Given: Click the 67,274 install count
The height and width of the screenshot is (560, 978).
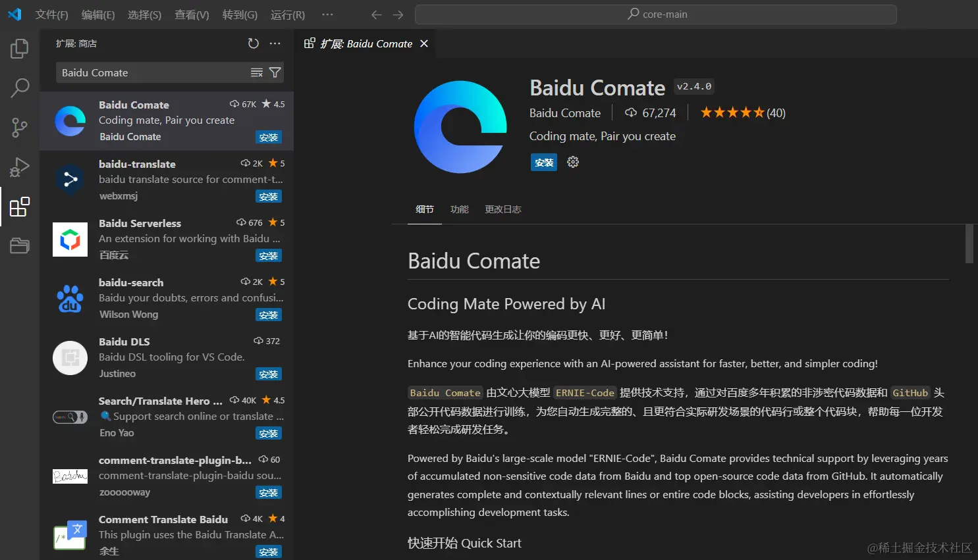Looking at the screenshot, I should [x=651, y=113].
